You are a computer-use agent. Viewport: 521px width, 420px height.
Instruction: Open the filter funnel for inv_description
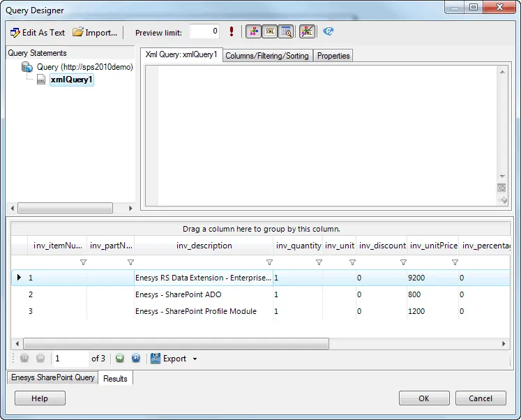[269, 262]
